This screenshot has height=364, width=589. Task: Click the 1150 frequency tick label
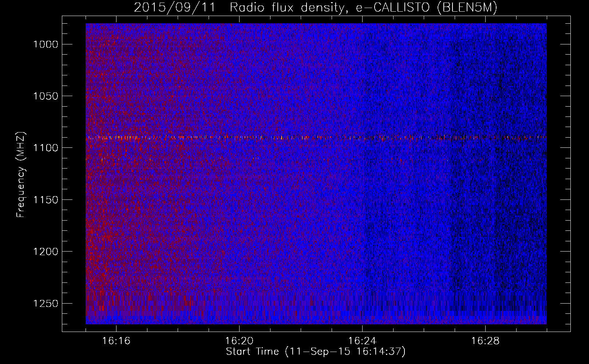(x=46, y=200)
